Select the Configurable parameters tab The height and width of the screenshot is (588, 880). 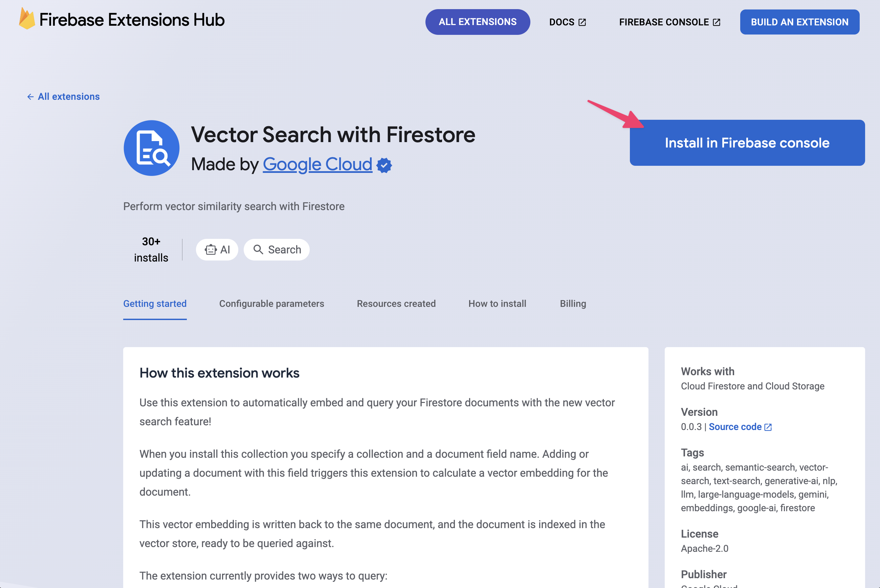click(272, 303)
